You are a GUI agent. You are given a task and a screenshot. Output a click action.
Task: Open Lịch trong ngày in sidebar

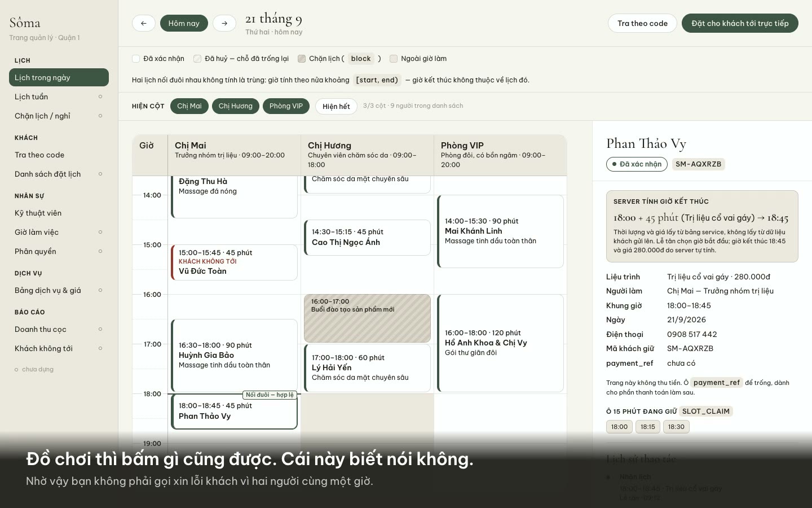pos(59,77)
